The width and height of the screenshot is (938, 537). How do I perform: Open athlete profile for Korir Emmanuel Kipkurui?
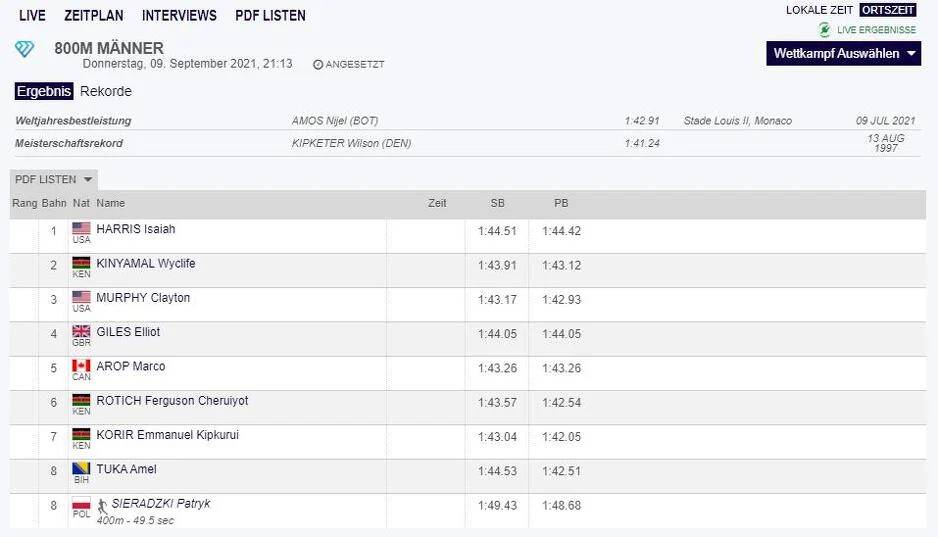click(x=167, y=435)
